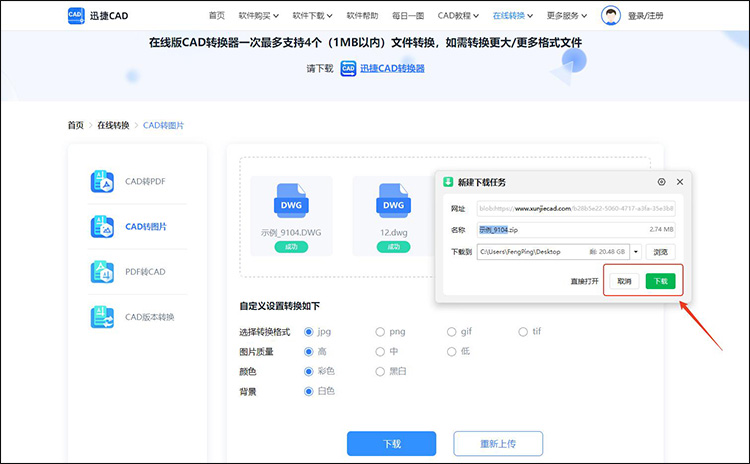Close the 新建下载任务 dialog
Image resolution: width=750 pixels, height=464 pixels.
[680, 182]
